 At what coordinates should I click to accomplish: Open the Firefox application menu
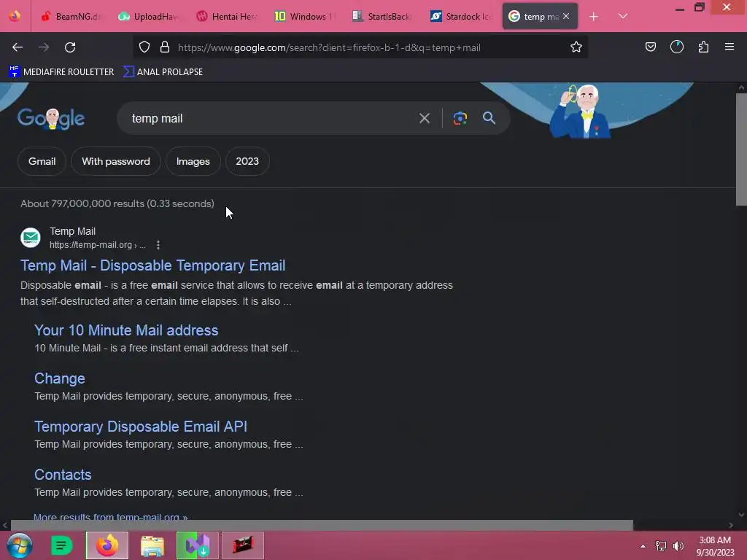(729, 47)
